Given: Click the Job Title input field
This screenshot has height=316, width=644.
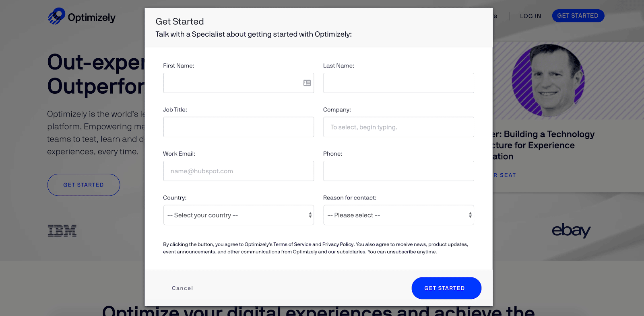Looking at the screenshot, I should [x=238, y=127].
